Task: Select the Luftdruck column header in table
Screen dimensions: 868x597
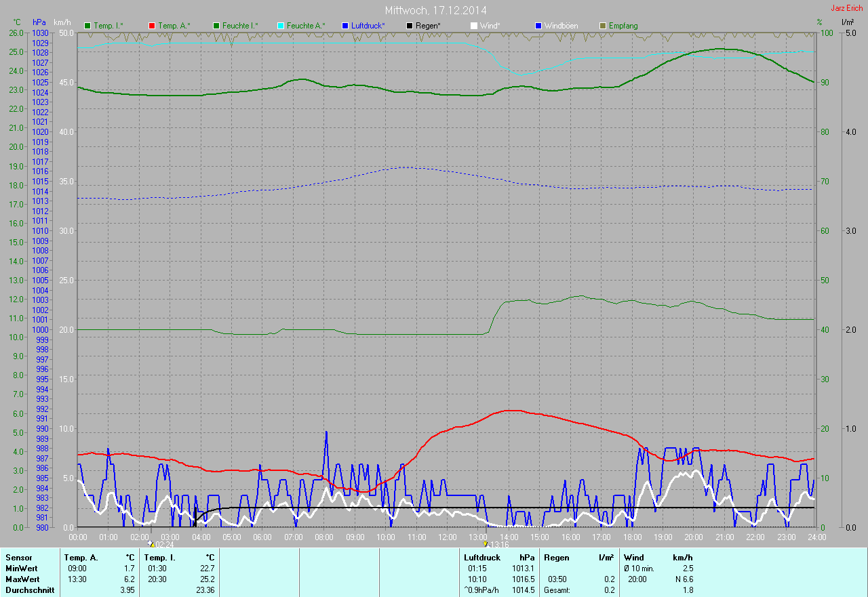Action: 481,558
